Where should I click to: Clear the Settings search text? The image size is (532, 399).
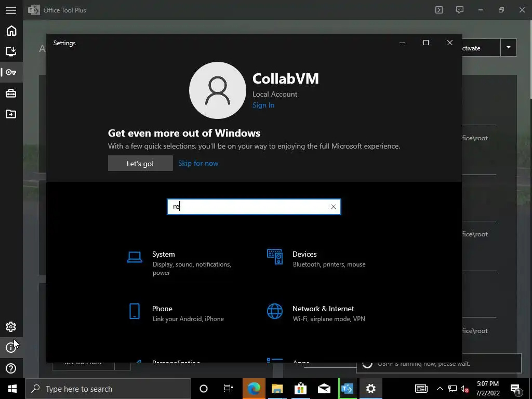tap(333, 207)
